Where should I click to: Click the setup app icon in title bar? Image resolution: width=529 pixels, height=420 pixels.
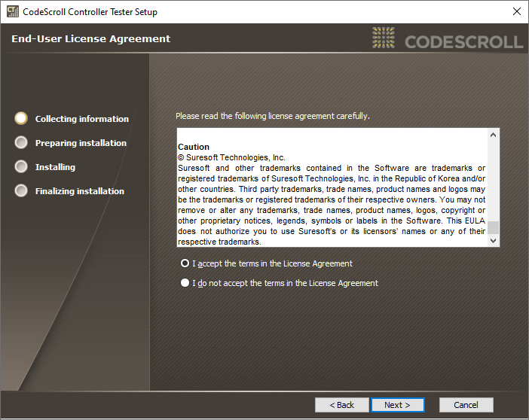click(13, 11)
